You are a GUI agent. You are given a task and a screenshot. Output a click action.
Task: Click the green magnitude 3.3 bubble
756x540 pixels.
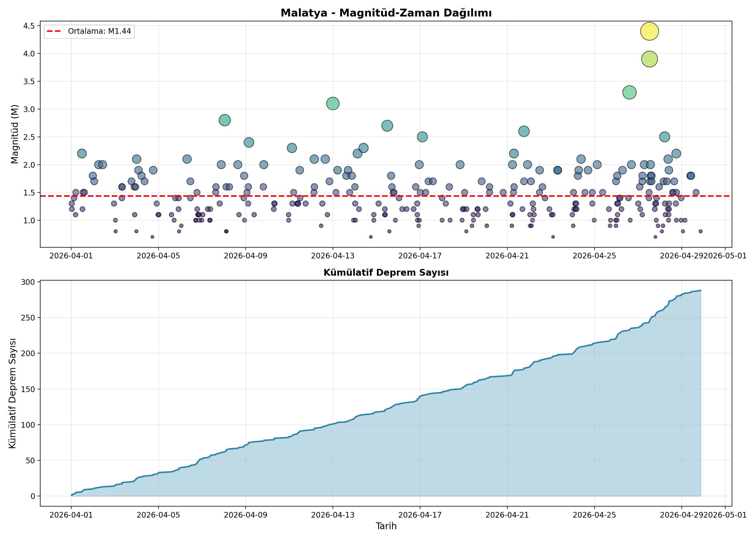click(x=629, y=92)
